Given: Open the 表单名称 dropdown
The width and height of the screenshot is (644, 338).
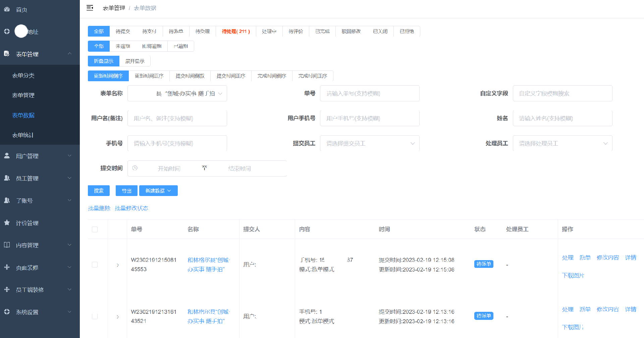Looking at the screenshot, I should pyautogui.click(x=177, y=93).
